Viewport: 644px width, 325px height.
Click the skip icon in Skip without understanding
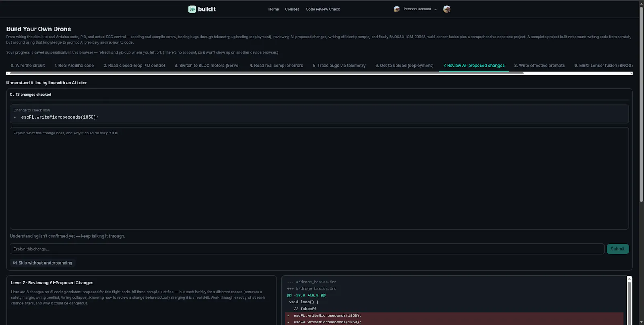click(x=15, y=263)
